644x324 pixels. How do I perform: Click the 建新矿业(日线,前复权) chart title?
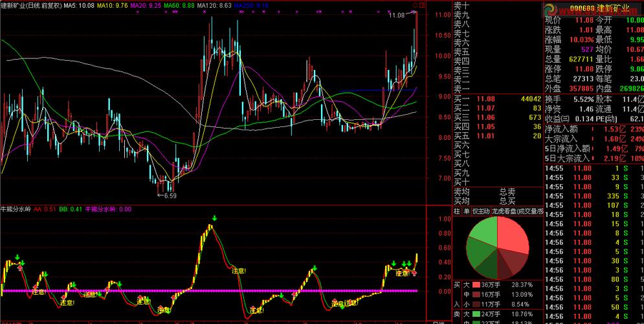click(x=30, y=5)
